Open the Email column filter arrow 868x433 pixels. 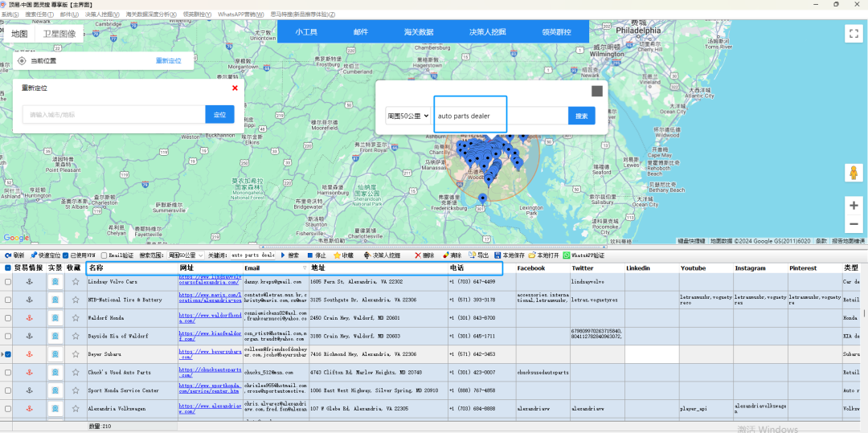(x=305, y=268)
